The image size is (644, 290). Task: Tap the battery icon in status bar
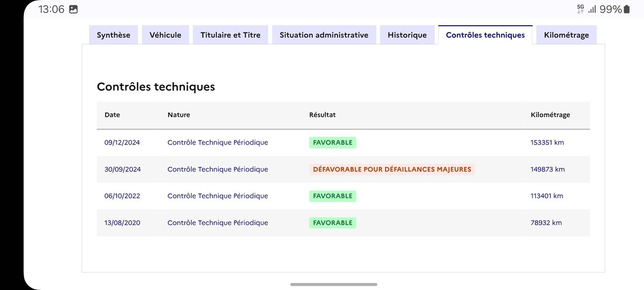click(626, 9)
